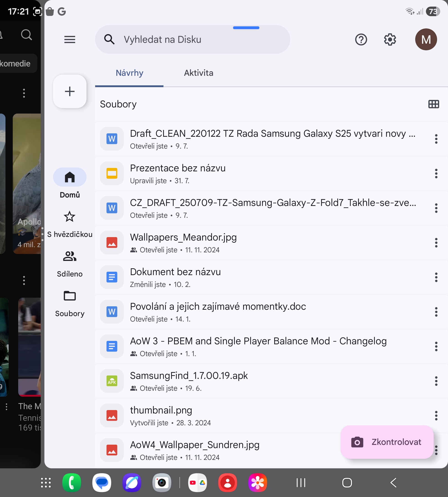Open more options for Povolání a jejich doc

tap(436, 312)
